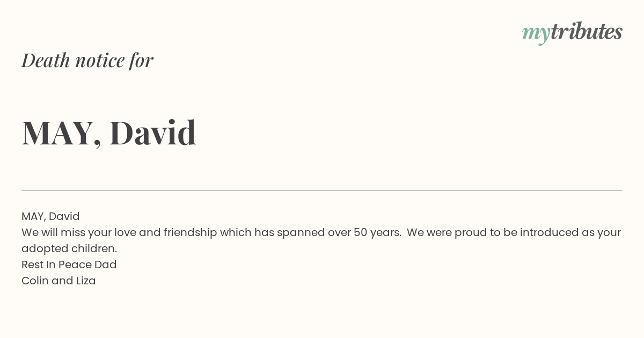
Task: Select the large "MAY, David" title
Action: point(109,133)
